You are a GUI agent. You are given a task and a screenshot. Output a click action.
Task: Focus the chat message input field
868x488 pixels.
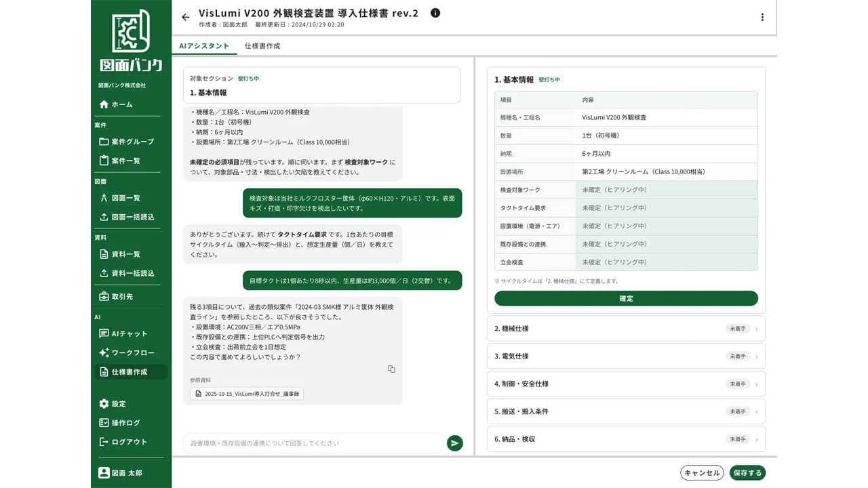(313, 443)
